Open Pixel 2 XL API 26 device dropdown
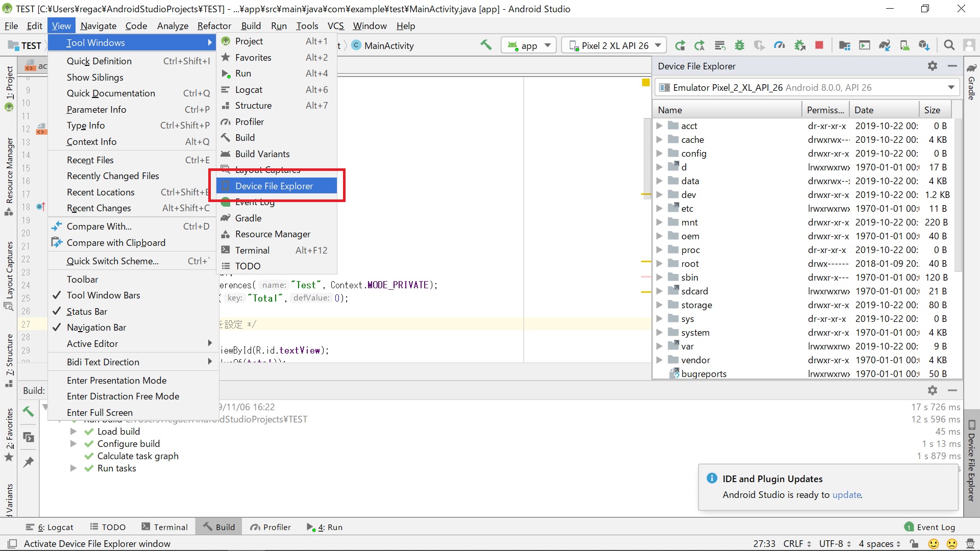 coord(614,45)
